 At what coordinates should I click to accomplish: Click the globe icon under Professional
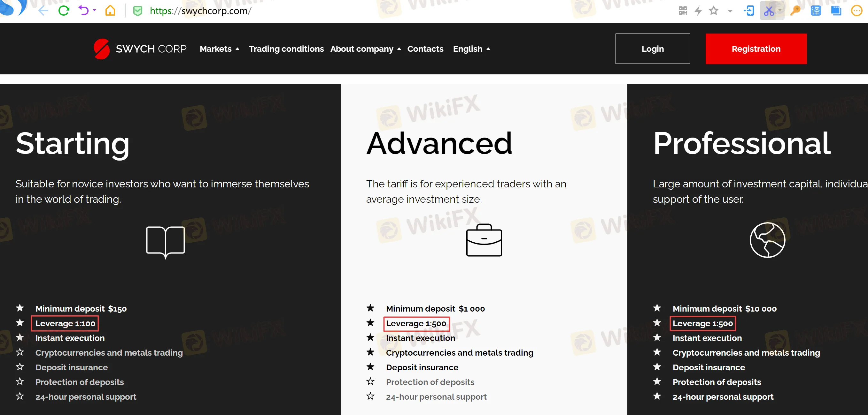point(767,240)
